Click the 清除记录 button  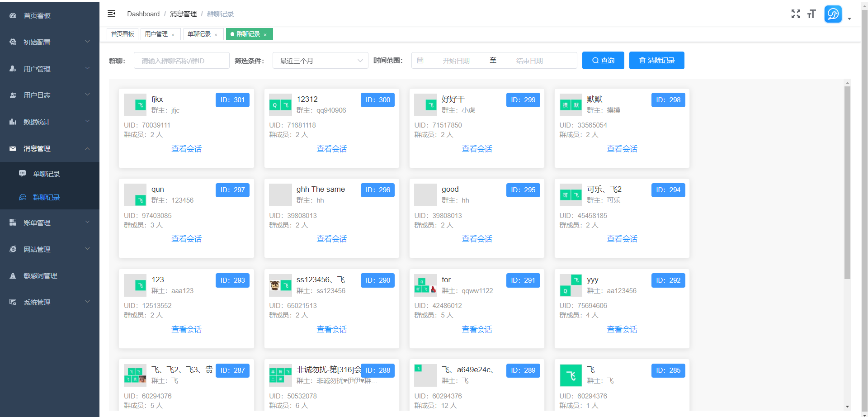pyautogui.click(x=656, y=60)
